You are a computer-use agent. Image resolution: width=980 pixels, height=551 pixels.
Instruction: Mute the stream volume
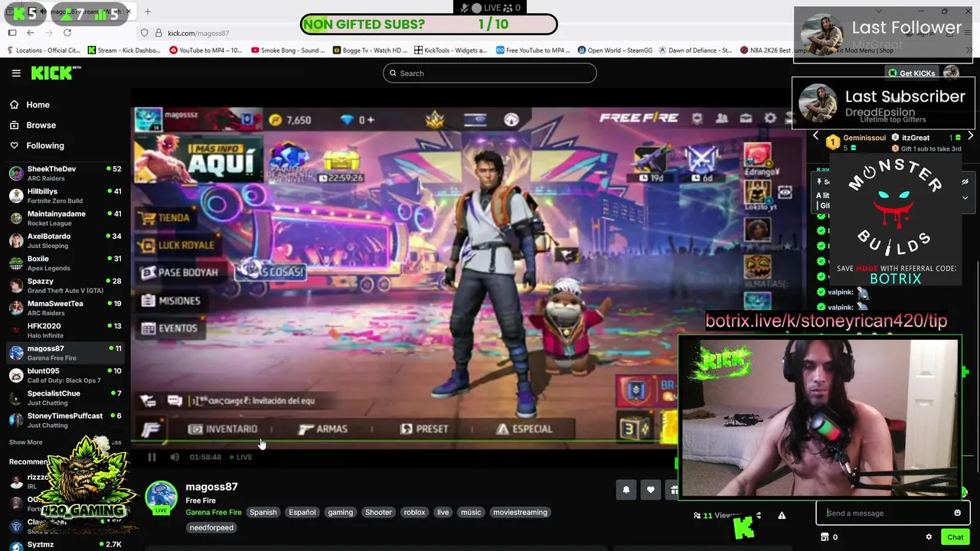coord(175,457)
